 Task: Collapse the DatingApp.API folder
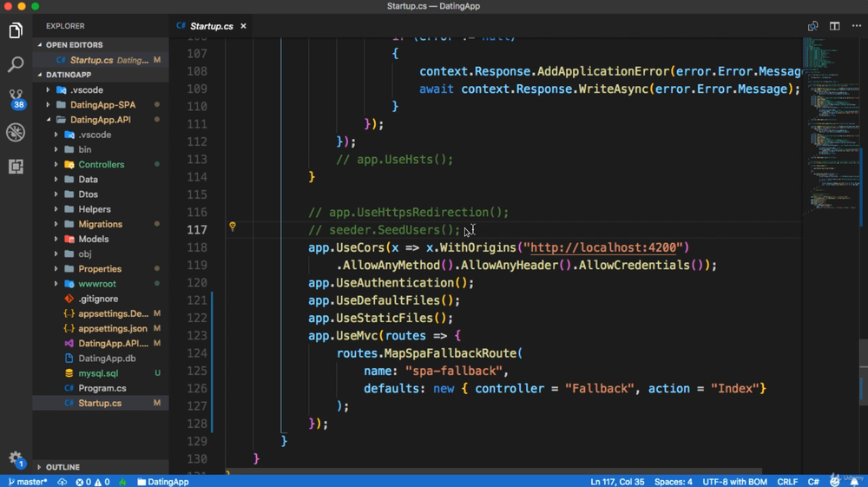click(100, 120)
